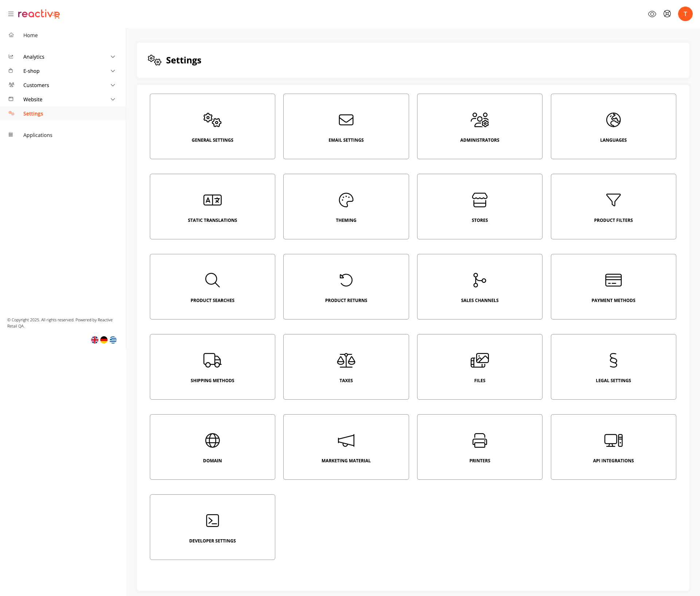This screenshot has height=596, width=700.
Task: Open the Taxes scales icon
Action: point(346,360)
